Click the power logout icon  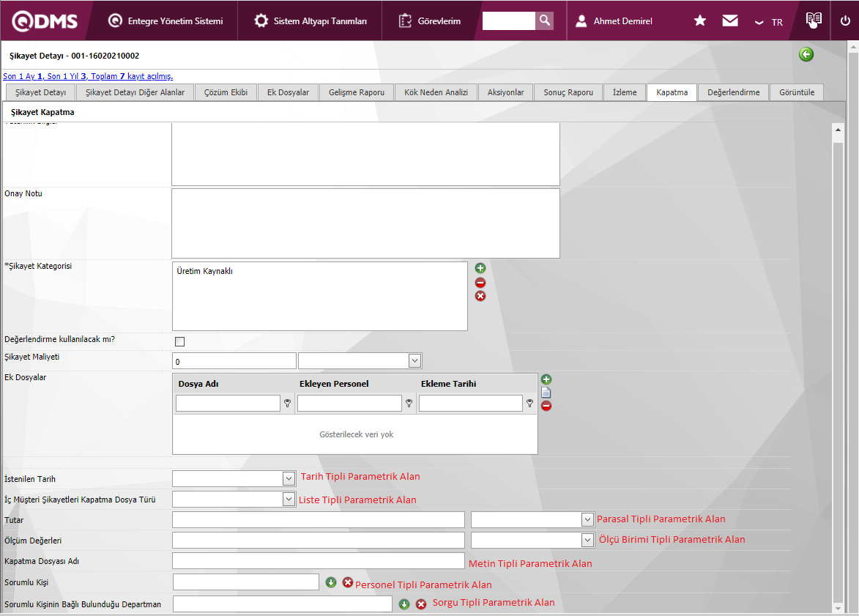point(845,21)
